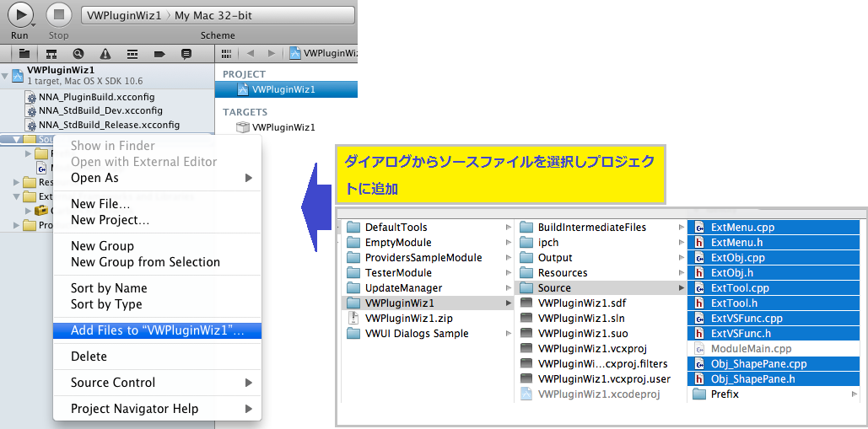This screenshot has width=868, height=429.
Task: Select ExtVSFunc.cpp file
Action: point(774,319)
